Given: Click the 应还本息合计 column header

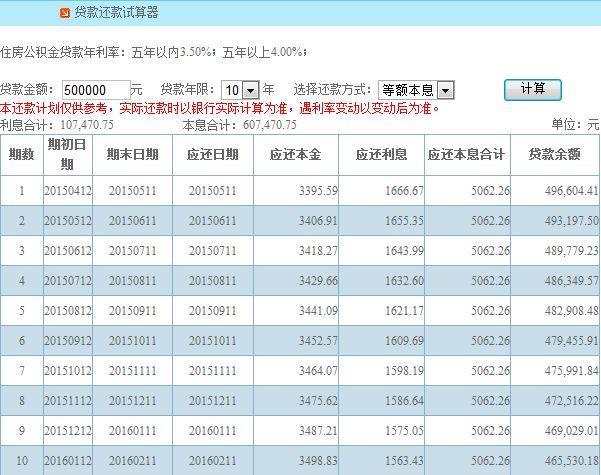Looking at the screenshot, I should (x=466, y=155).
